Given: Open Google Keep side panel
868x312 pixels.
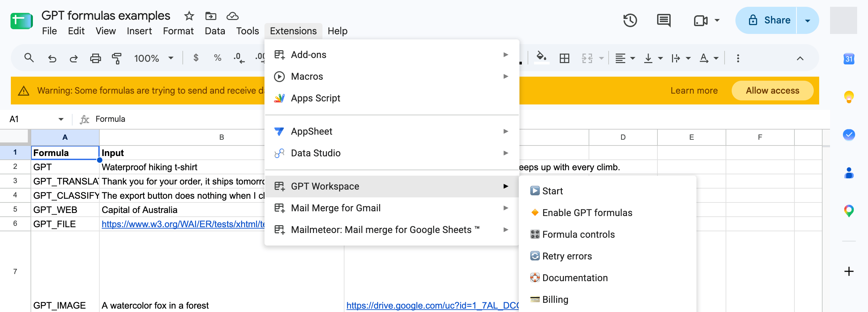Looking at the screenshot, I should tap(849, 97).
